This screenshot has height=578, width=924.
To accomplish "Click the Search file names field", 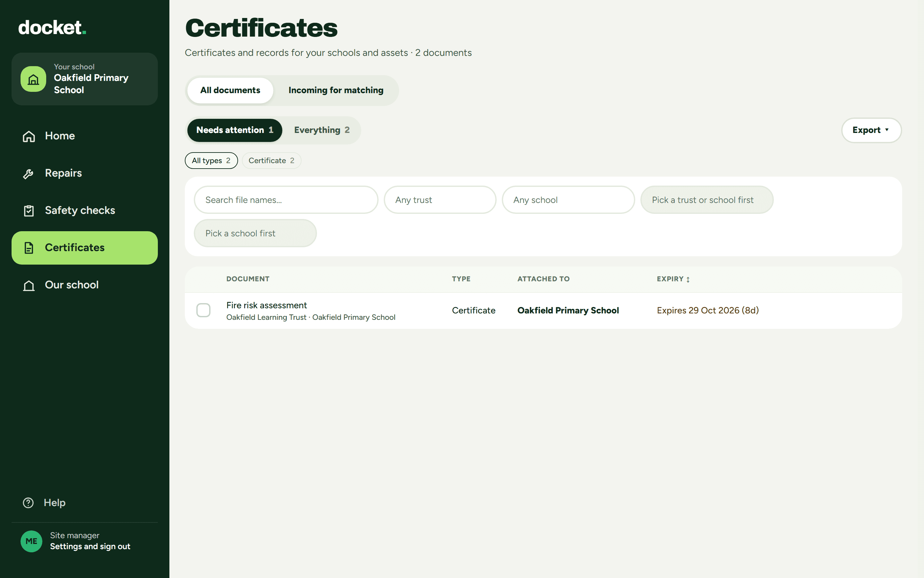I will coord(286,199).
